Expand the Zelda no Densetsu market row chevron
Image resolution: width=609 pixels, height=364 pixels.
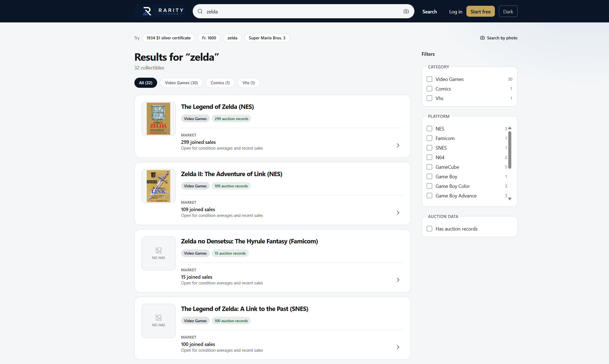point(398,280)
